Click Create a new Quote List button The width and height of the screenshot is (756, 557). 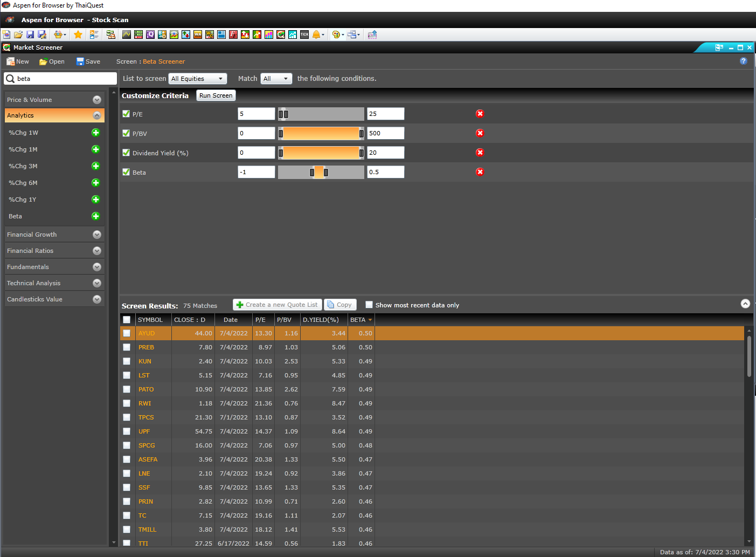277,305
